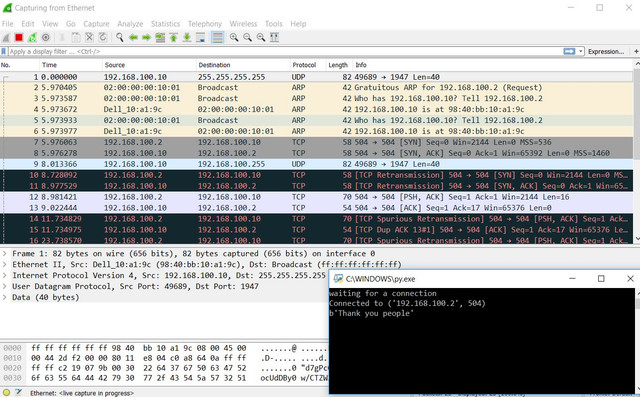The width and height of the screenshot is (640, 397).
Task: Open expert information via the yellow circle
Action: [7, 393]
